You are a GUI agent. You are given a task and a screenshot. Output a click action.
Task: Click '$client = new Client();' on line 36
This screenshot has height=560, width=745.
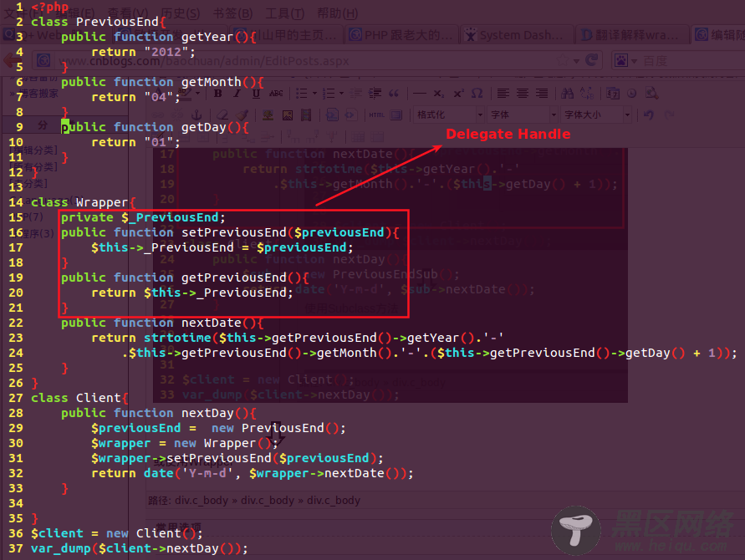click(x=117, y=533)
